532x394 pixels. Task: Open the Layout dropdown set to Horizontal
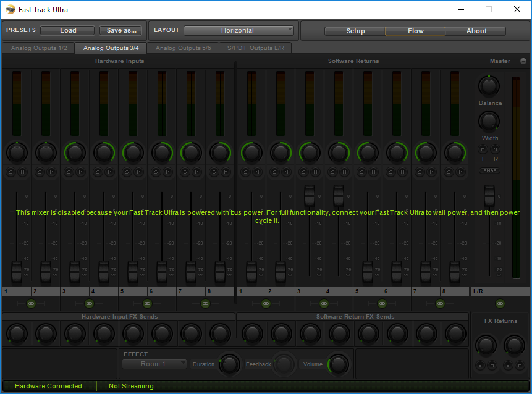pyautogui.click(x=239, y=30)
